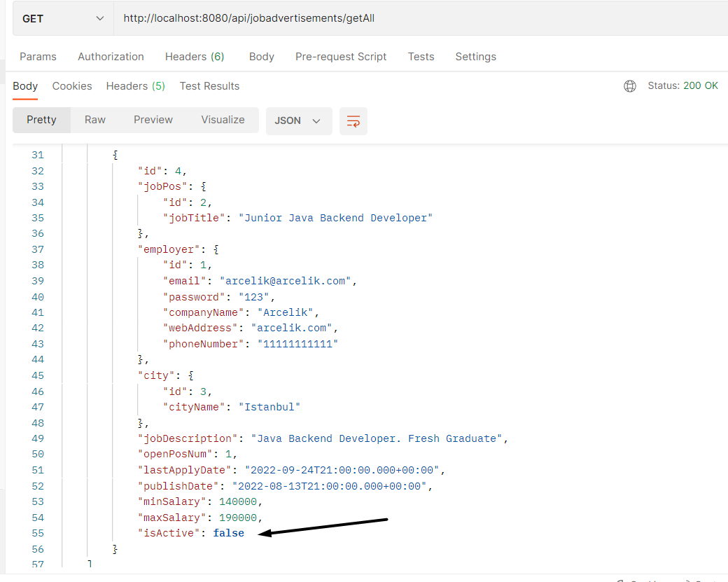Collapse the object at line 31
728x582 pixels.
115,155
